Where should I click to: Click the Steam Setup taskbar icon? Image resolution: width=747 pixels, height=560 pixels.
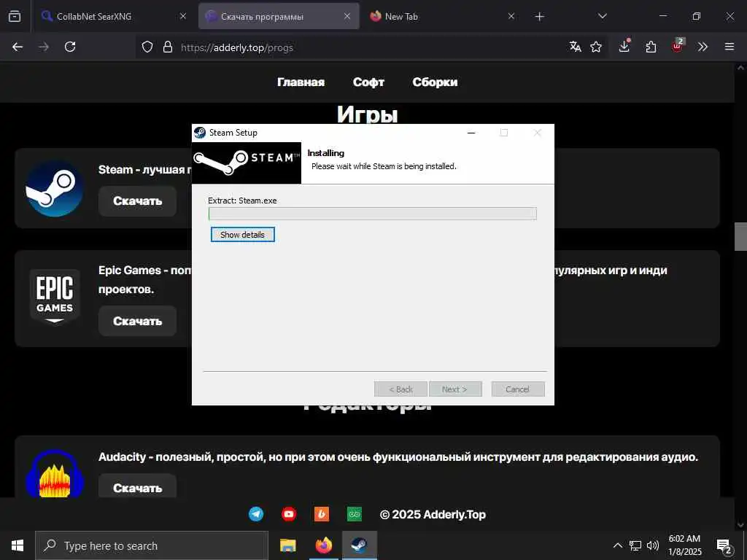tap(359, 545)
